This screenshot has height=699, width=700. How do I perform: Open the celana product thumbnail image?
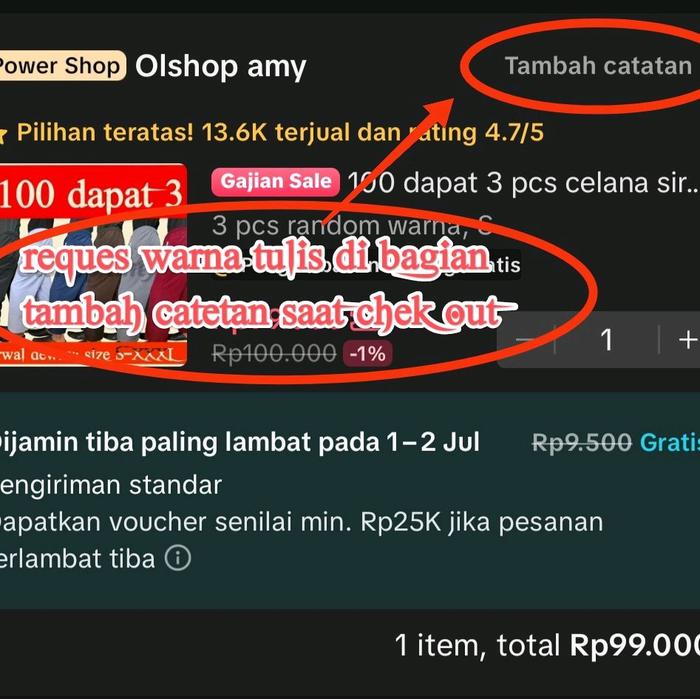93,266
